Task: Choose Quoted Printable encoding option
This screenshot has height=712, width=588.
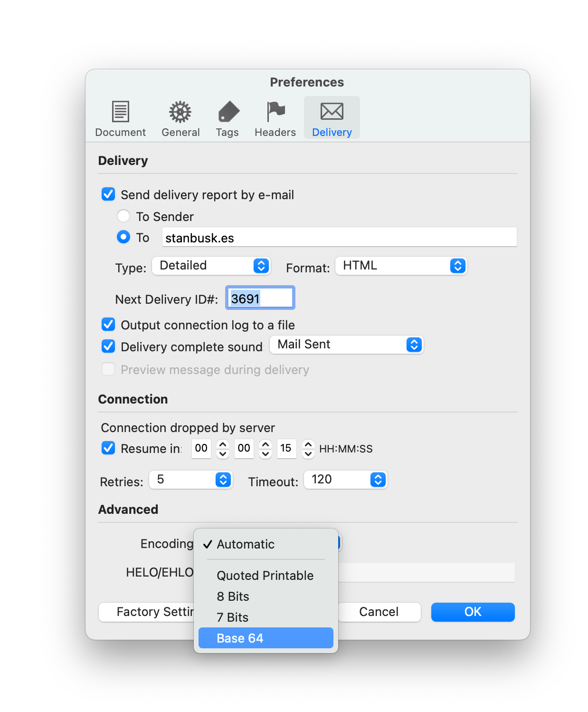Action: [x=265, y=576]
